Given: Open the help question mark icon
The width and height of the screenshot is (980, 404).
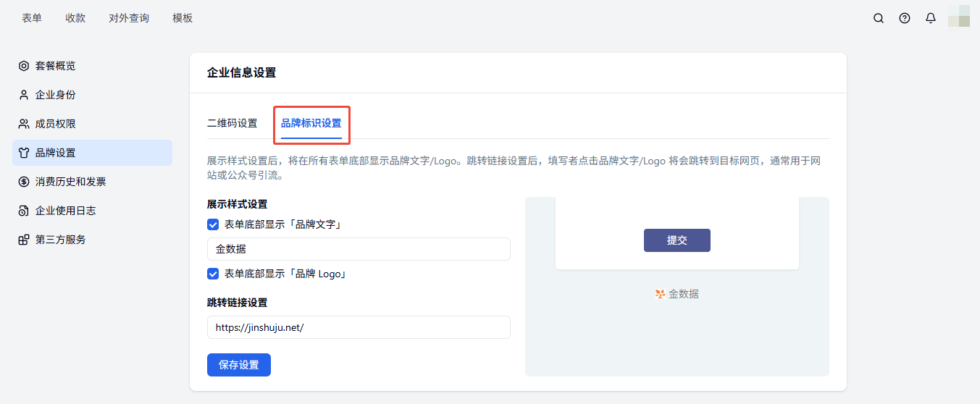Looking at the screenshot, I should 905,18.
